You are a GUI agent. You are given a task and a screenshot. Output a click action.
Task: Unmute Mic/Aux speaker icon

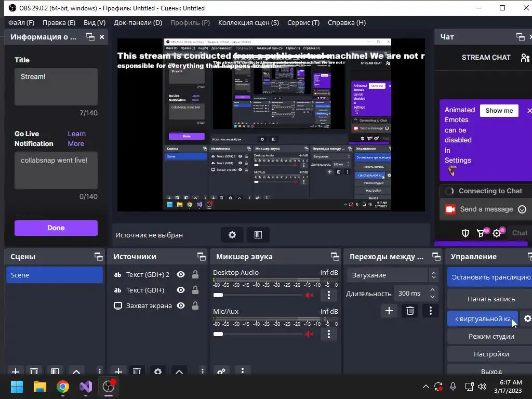pyautogui.click(x=309, y=334)
